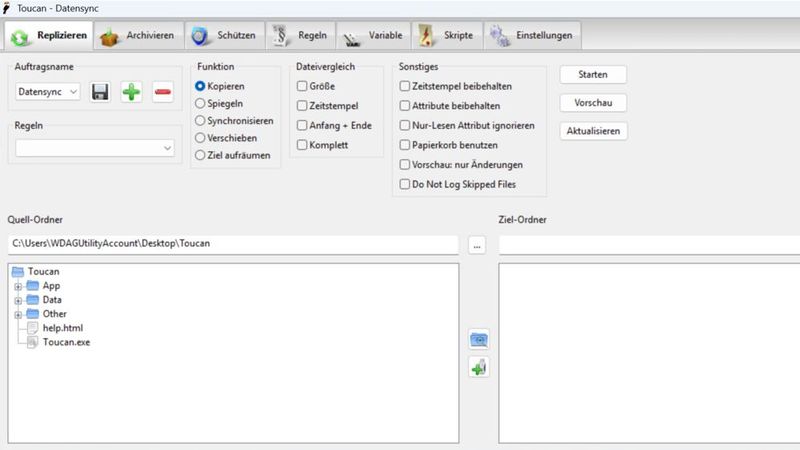The height and width of the screenshot is (450, 800).
Task: Go to the Variable tab
Action: 373,35
